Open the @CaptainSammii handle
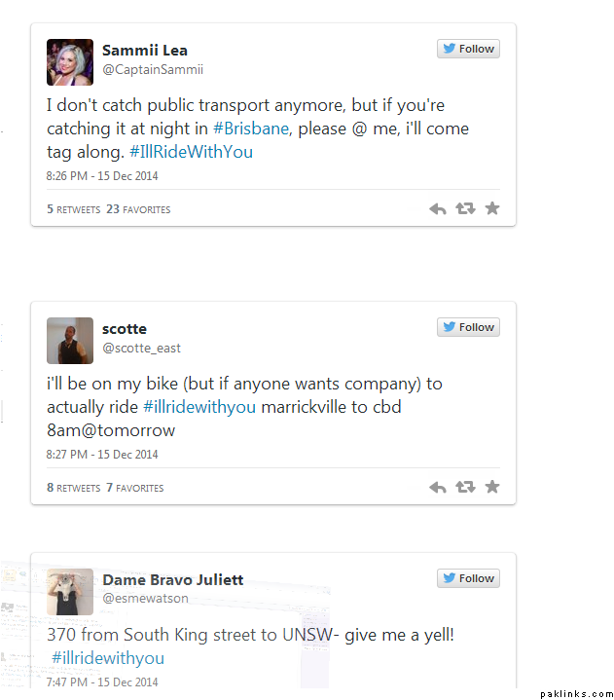Viewport: 614px width, 700px height. tap(153, 70)
